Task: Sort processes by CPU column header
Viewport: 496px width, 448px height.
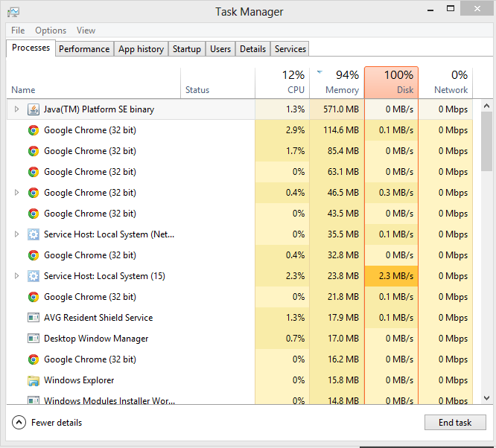Action: point(282,83)
